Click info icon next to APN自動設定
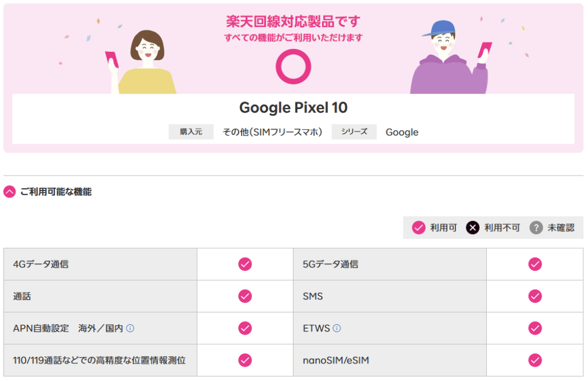The image size is (588, 381). tap(130, 328)
